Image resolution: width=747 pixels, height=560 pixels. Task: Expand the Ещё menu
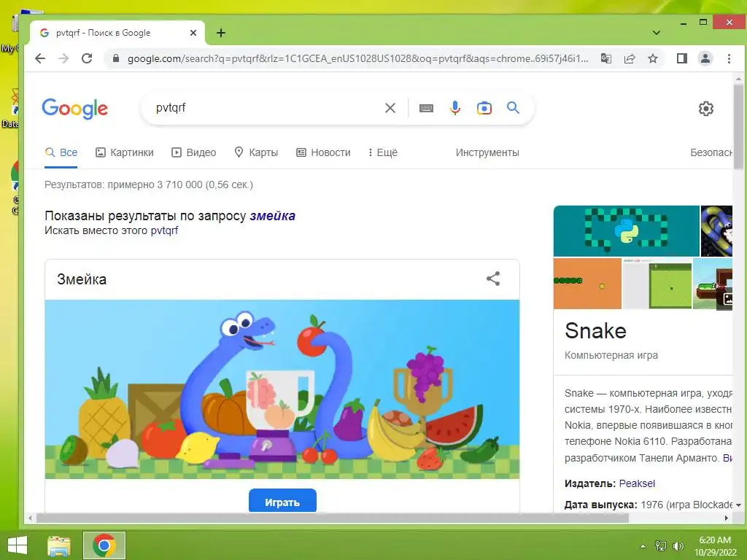382,153
